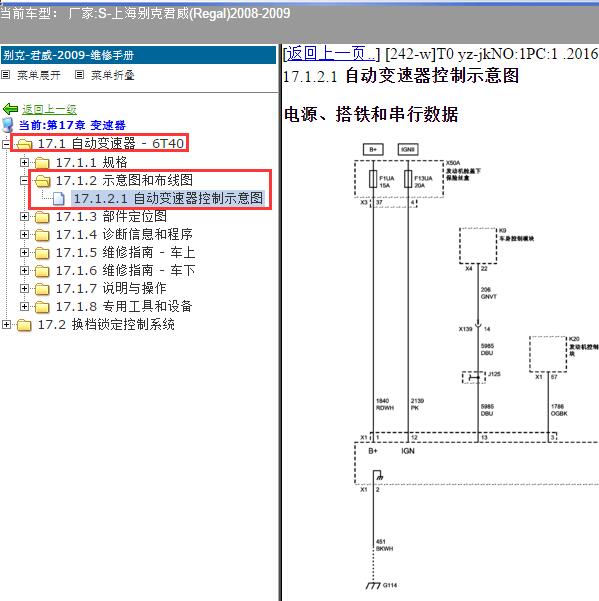The height and width of the screenshot is (601, 599).
Task: Click the J125 splice box in diagram
Action: pos(474,378)
